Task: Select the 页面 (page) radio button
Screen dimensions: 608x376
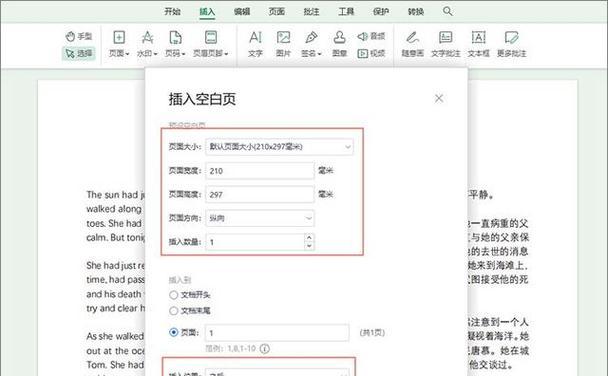Action: click(x=174, y=332)
